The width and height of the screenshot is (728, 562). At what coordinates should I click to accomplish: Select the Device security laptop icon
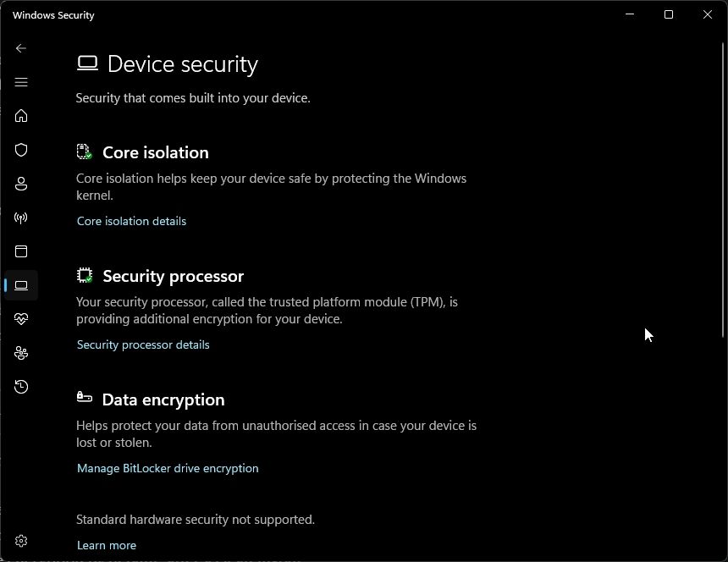coord(21,285)
